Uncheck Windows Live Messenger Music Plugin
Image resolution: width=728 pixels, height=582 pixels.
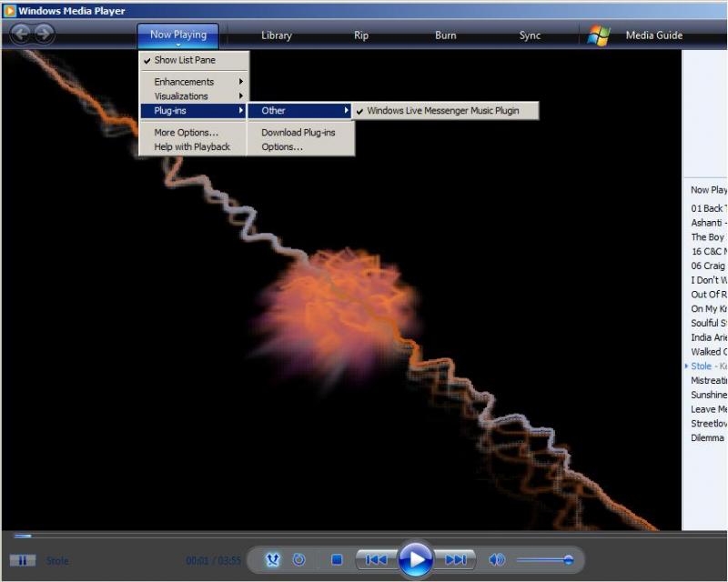point(445,110)
